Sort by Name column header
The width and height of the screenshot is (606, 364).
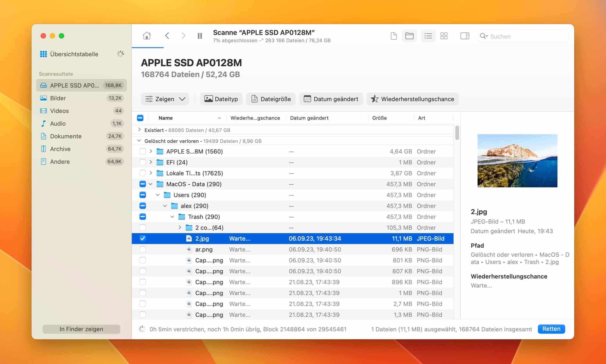[188, 118]
